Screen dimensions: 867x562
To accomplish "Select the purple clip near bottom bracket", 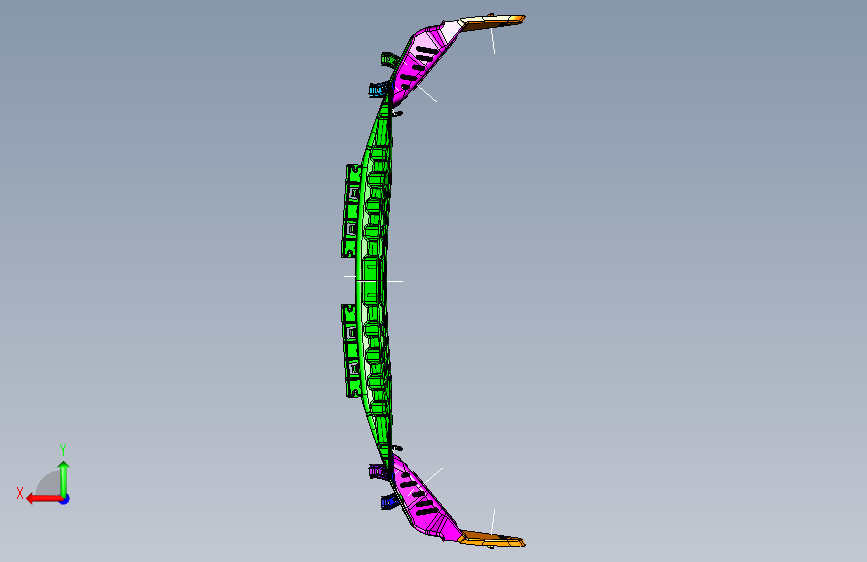I will tap(379, 472).
